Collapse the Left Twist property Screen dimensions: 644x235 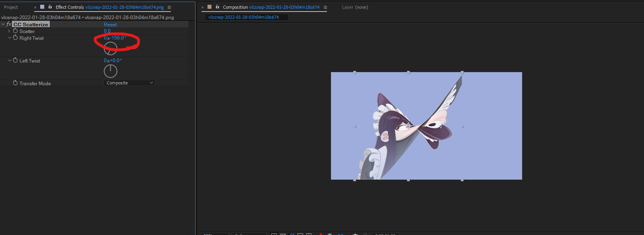click(x=9, y=61)
